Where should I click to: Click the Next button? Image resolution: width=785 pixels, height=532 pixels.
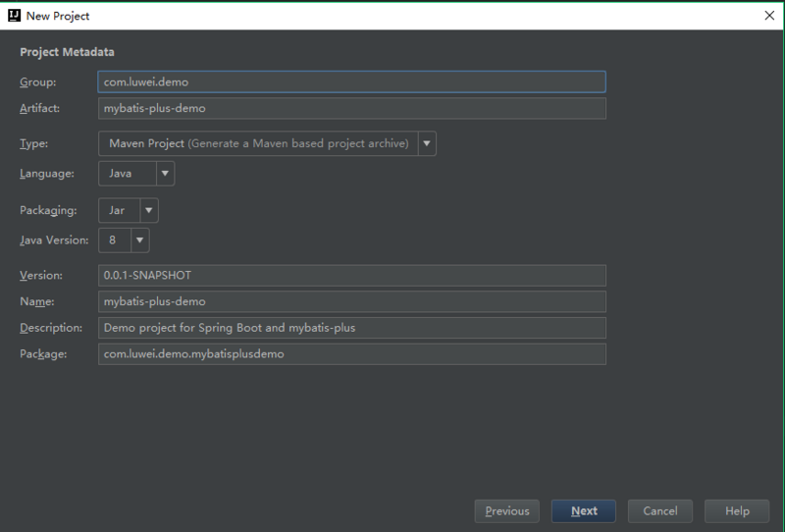[x=584, y=511]
